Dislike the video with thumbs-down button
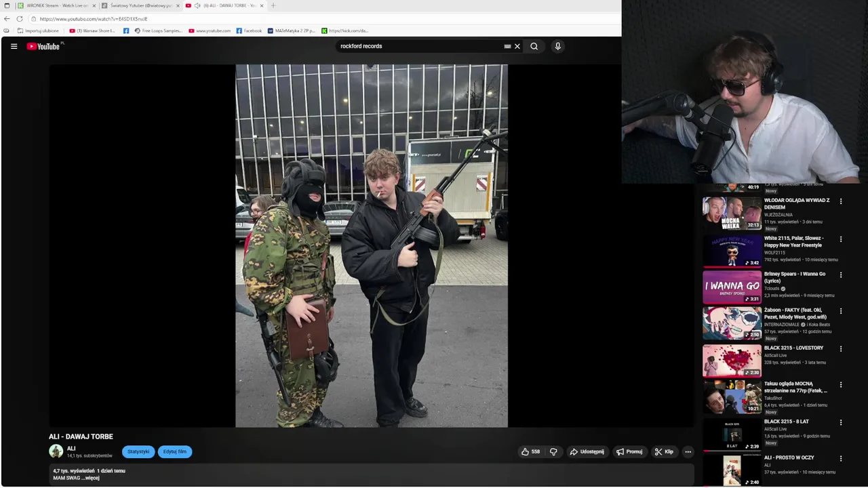This screenshot has height=488, width=868. pyautogui.click(x=553, y=451)
